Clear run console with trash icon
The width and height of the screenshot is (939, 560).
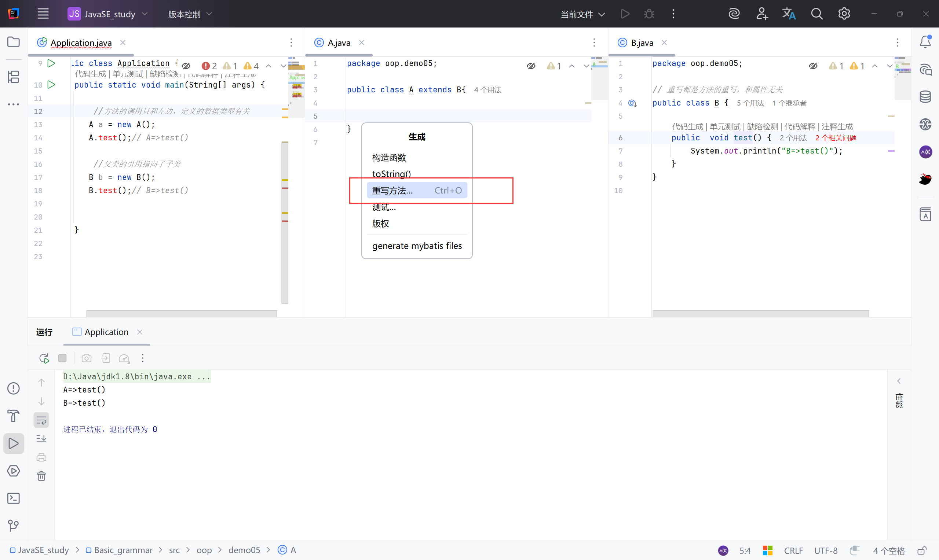tap(41, 476)
